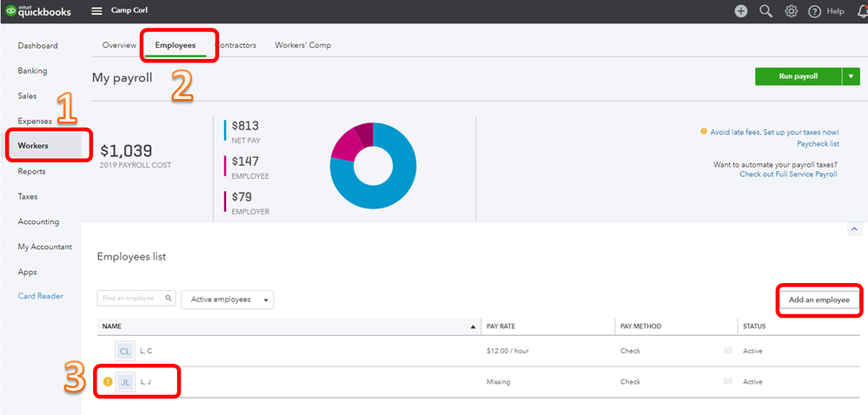Click the Add an employee button

coord(818,300)
